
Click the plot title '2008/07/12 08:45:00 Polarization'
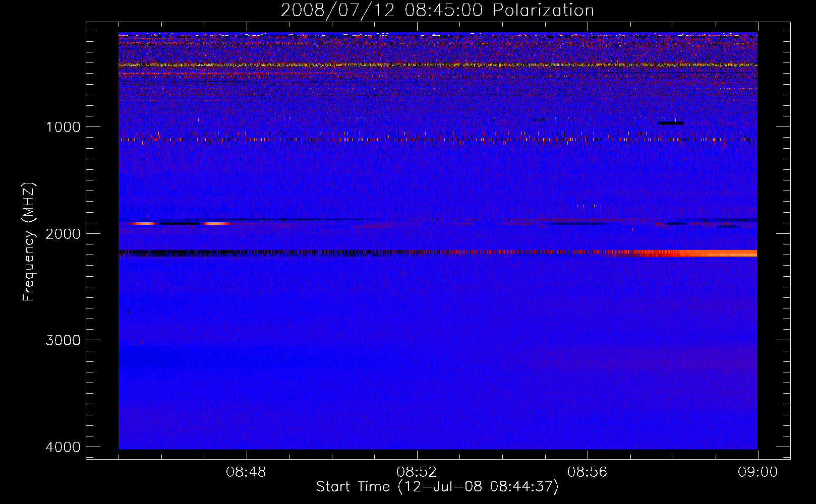click(437, 10)
